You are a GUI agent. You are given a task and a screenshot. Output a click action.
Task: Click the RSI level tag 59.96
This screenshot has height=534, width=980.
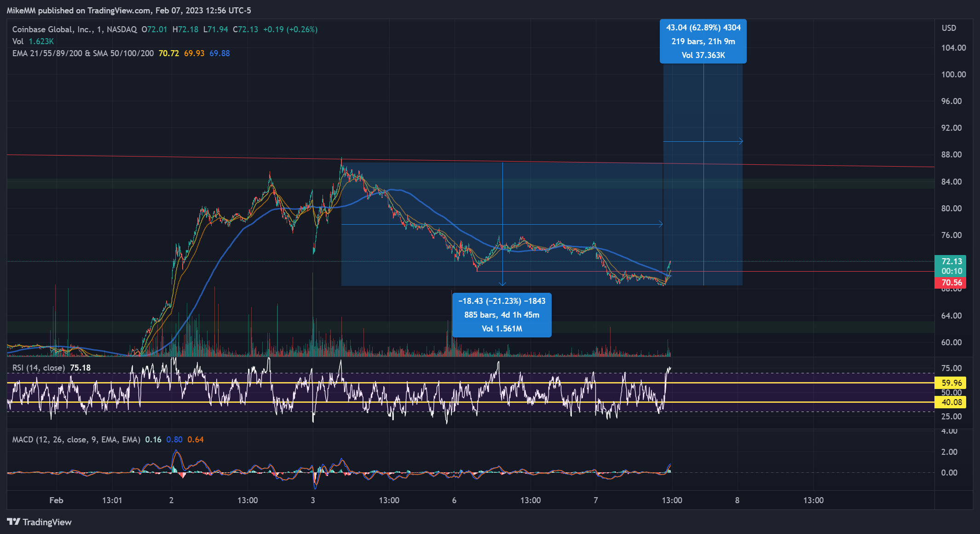pyautogui.click(x=951, y=383)
